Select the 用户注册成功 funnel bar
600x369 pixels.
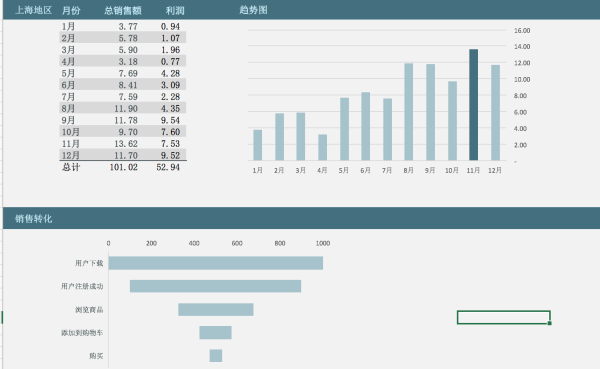point(215,286)
